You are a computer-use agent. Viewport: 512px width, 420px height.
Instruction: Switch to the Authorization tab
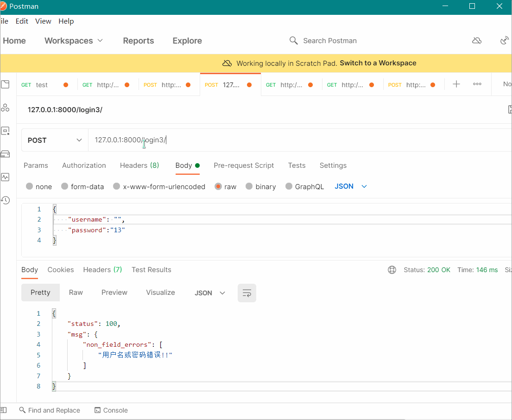[x=84, y=165]
